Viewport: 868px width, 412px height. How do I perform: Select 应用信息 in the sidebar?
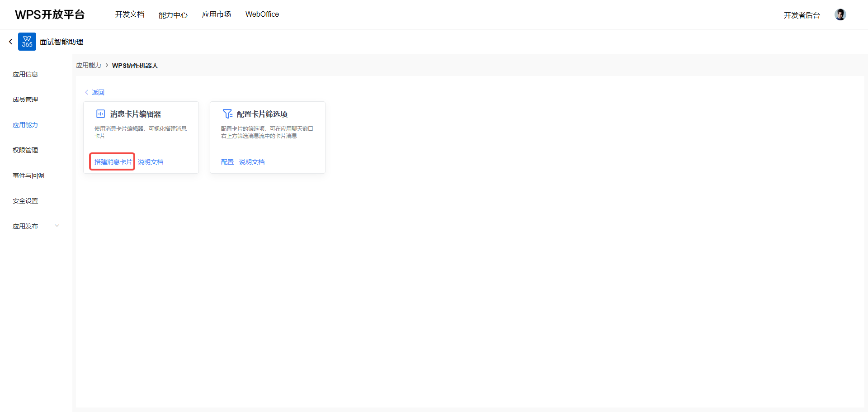click(25, 74)
